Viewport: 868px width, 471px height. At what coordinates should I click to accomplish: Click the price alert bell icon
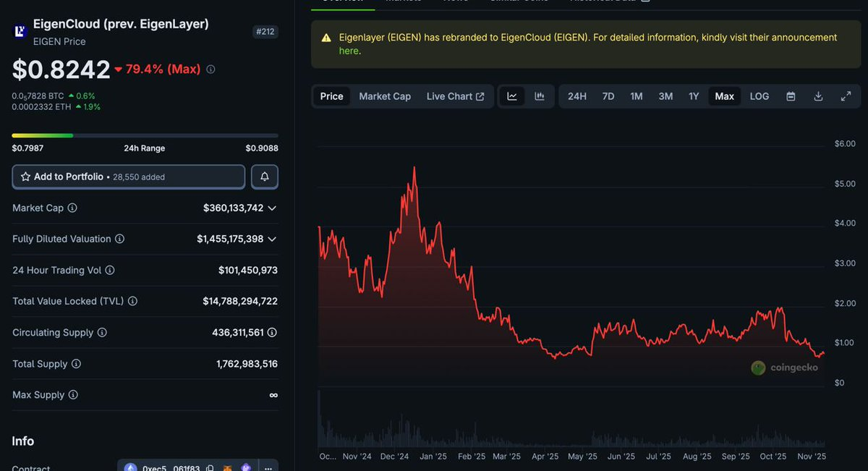pyautogui.click(x=265, y=177)
